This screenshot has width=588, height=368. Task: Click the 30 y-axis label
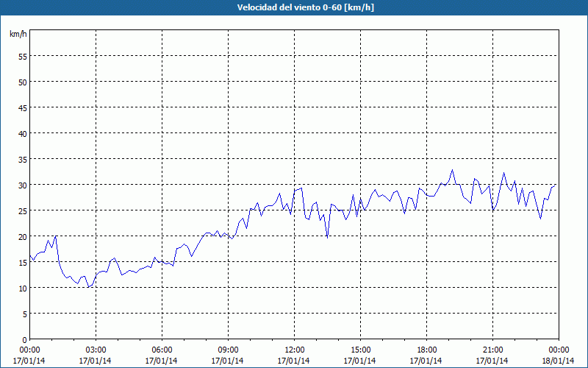[x=23, y=185]
